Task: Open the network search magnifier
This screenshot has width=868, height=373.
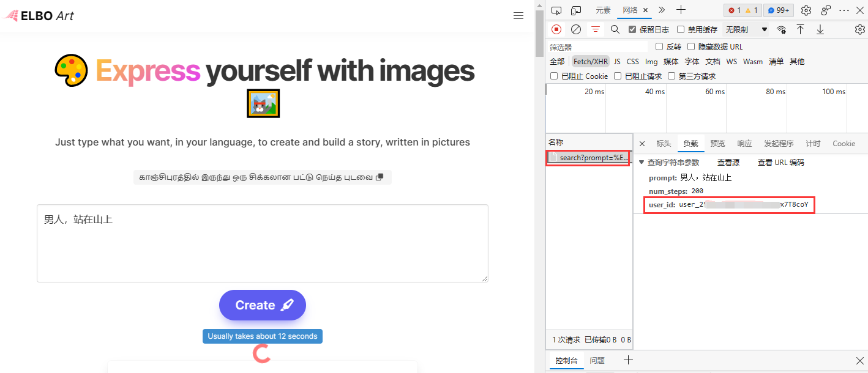Action: click(x=615, y=29)
